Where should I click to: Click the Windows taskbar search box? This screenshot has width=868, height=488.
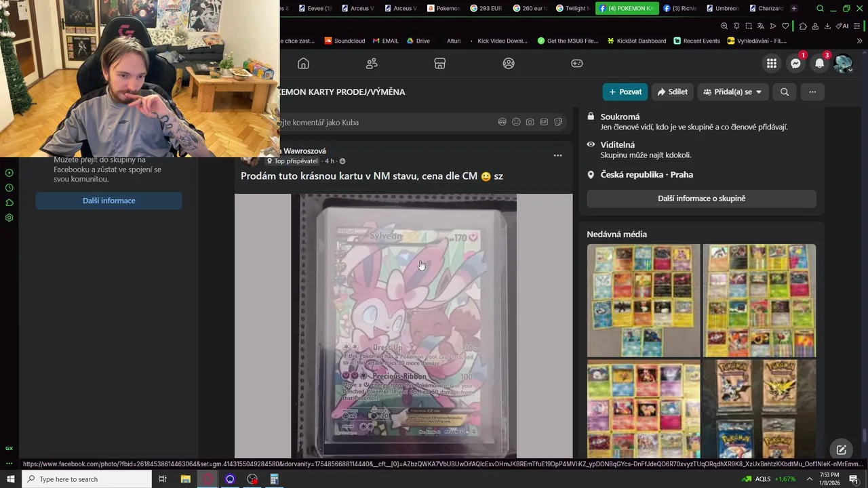pos(87,479)
